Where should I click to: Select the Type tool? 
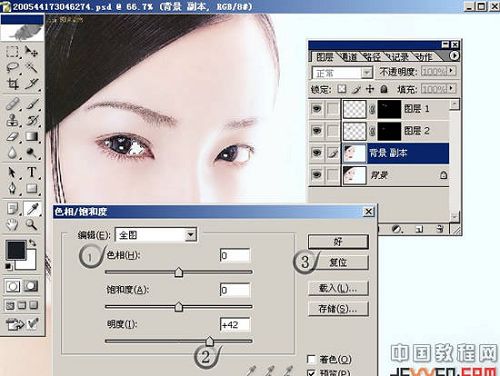pyautogui.click(x=32, y=172)
